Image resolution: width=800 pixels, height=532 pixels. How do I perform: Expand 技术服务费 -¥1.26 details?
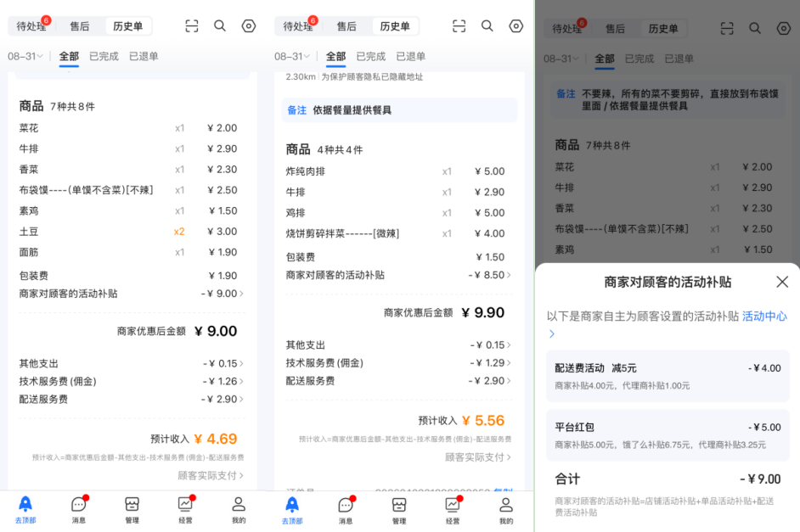click(x=131, y=381)
